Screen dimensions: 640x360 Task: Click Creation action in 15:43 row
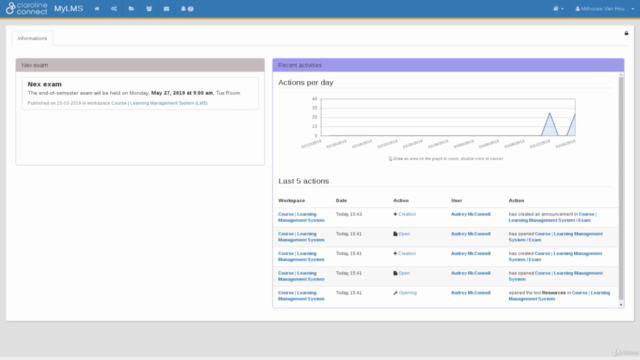[x=407, y=214]
